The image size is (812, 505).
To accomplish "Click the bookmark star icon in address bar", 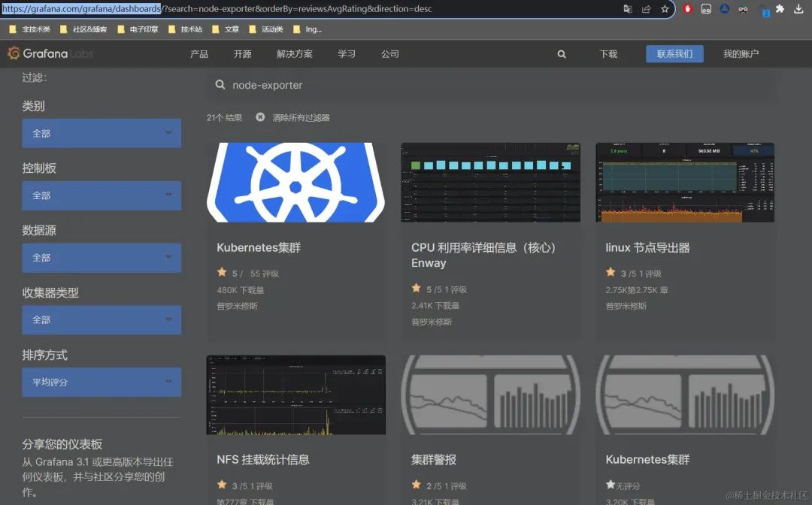I will coord(665,9).
